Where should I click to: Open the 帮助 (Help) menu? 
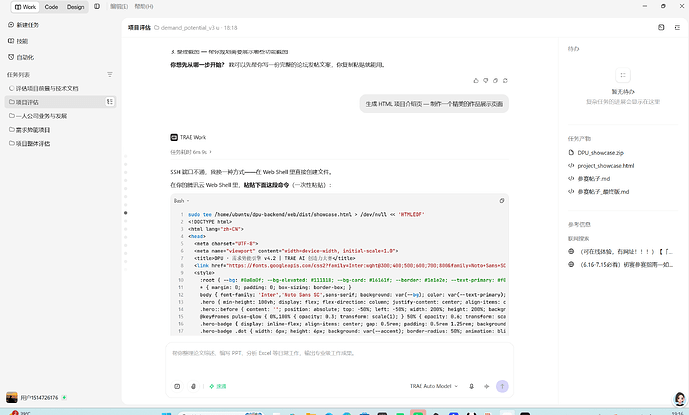click(144, 7)
